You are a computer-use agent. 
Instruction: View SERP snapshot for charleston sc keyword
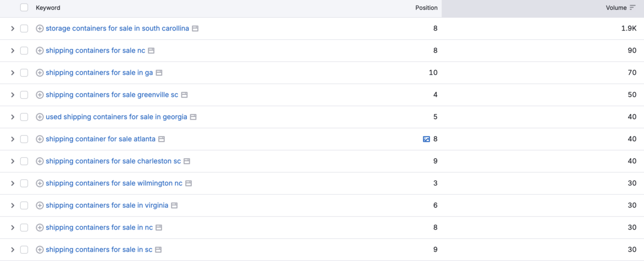point(187,161)
